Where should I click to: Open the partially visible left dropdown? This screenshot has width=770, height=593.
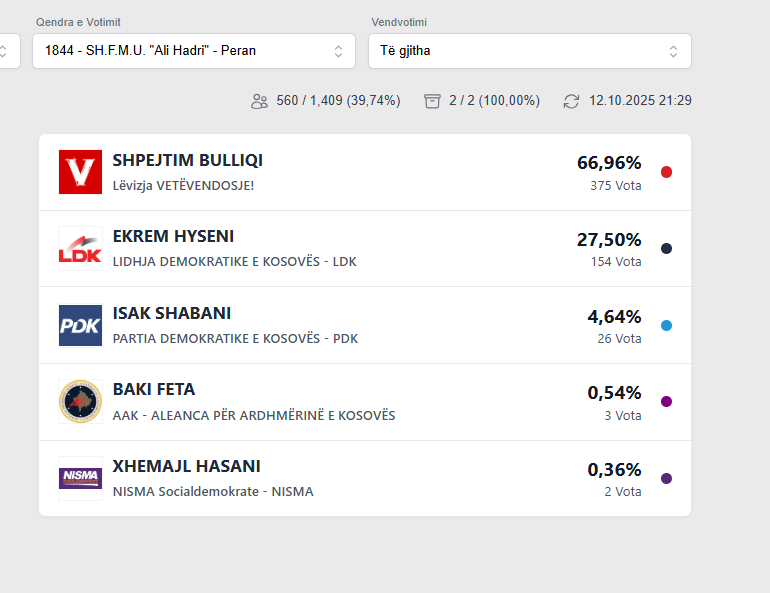click(x=9, y=51)
